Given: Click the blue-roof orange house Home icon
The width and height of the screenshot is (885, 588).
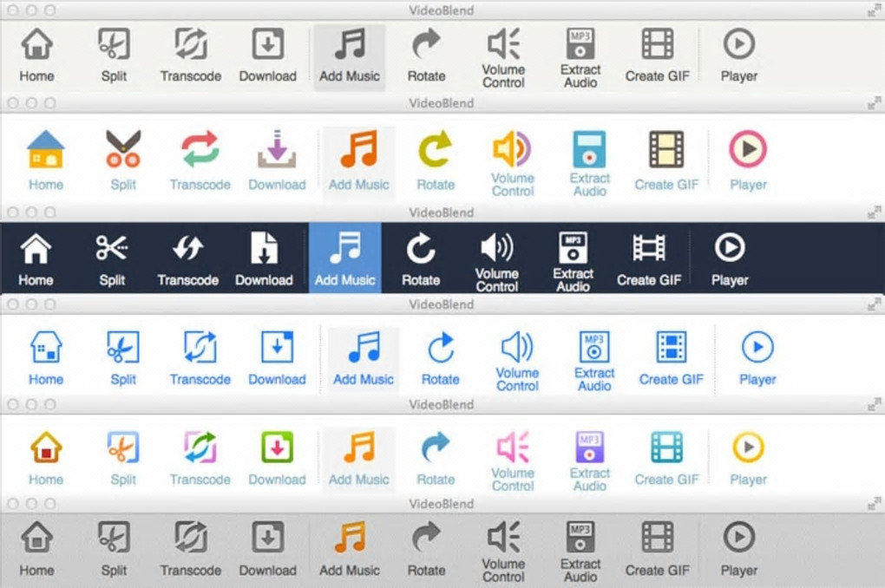Looking at the screenshot, I should pos(46,149).
